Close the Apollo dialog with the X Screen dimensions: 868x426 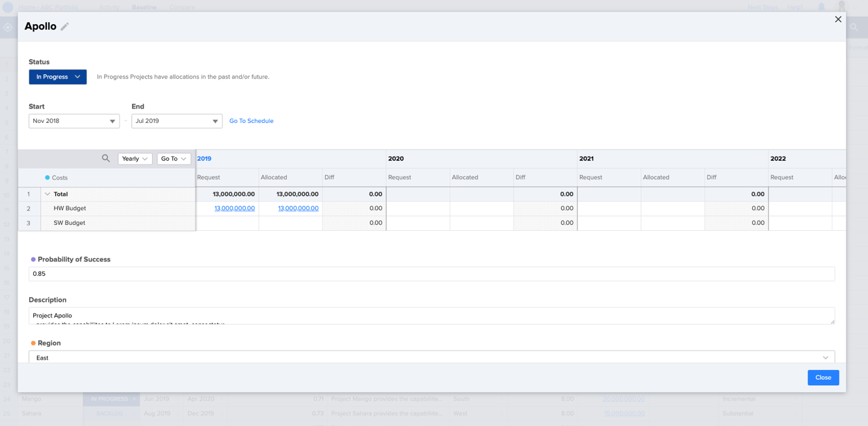[x=838, y=20]
